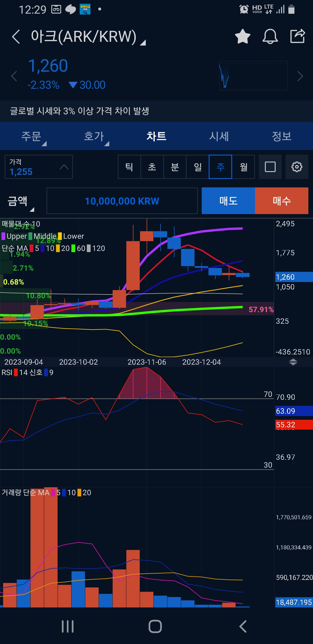Tap the Upper band purple swatch

click(3, 236)
